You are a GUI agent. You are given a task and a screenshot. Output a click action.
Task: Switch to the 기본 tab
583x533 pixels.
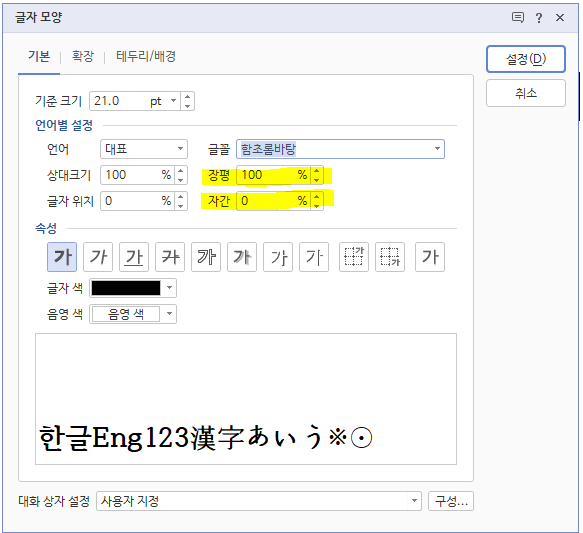(39, 56)
